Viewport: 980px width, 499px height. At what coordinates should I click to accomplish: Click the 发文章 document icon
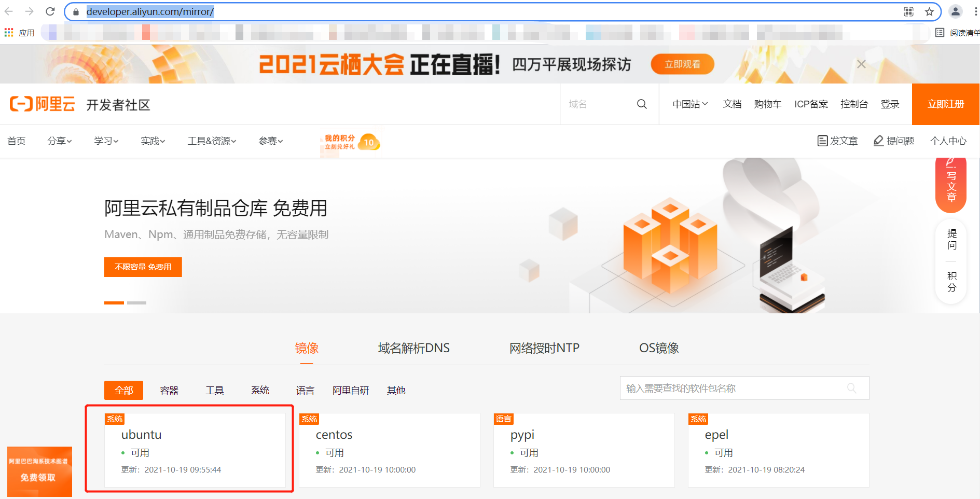[822, 141]
